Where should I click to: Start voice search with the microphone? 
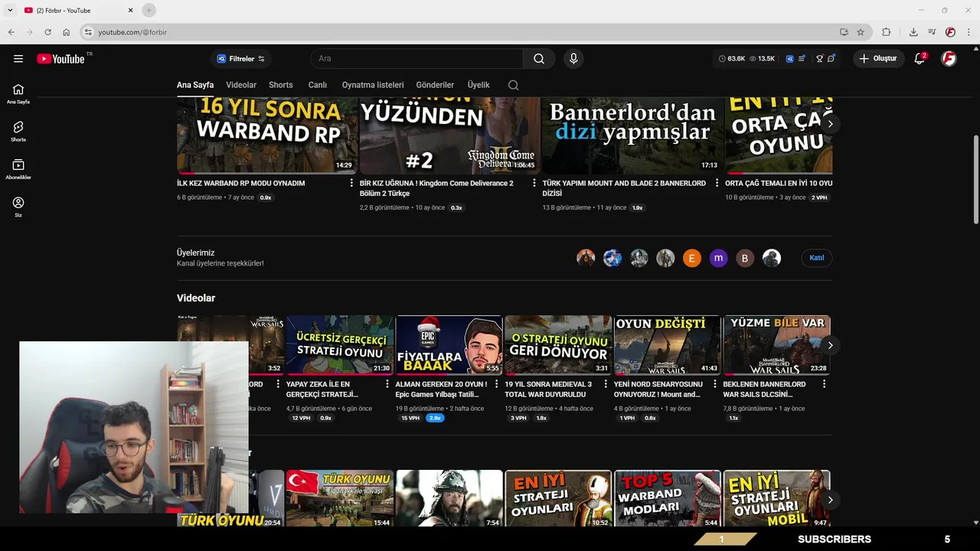tap(573, 59)
